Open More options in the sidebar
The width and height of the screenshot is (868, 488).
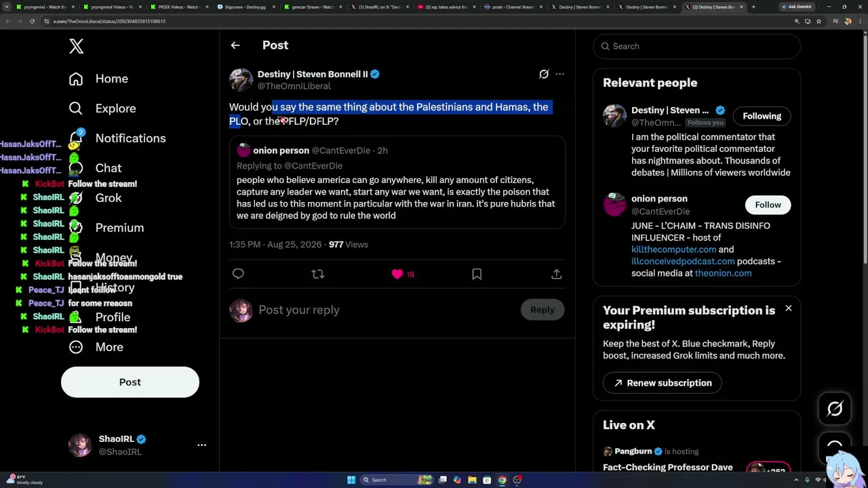tap(96, 347)
